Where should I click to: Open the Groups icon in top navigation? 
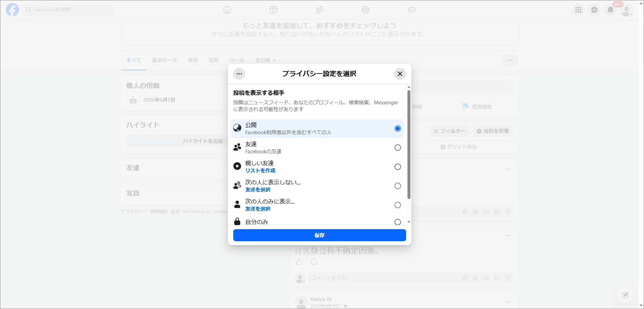(x=366, y=10)
